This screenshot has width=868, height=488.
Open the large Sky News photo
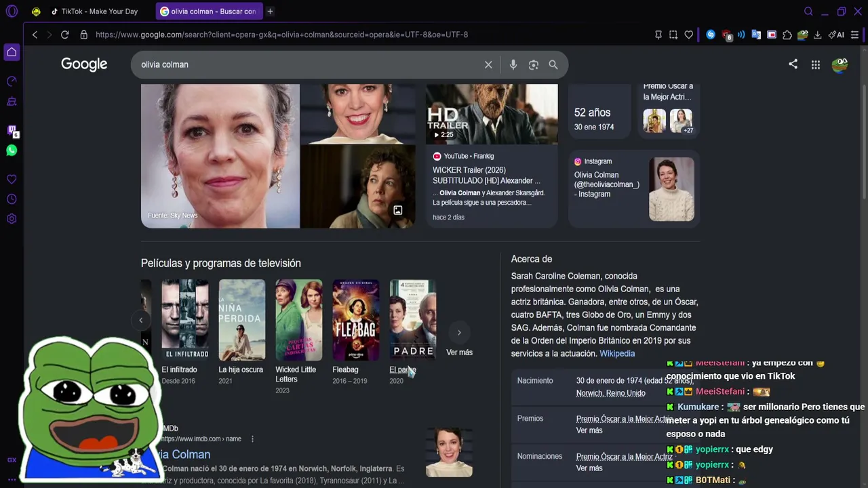point(220,156)
